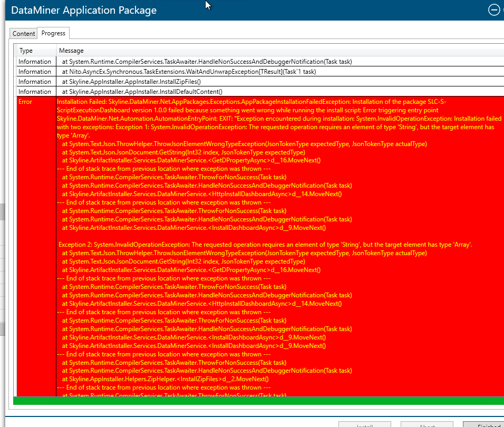The height and width of the screenshot is (427, 504).
Task: Select the red Installation Failed error message
Action: point(280,246)
